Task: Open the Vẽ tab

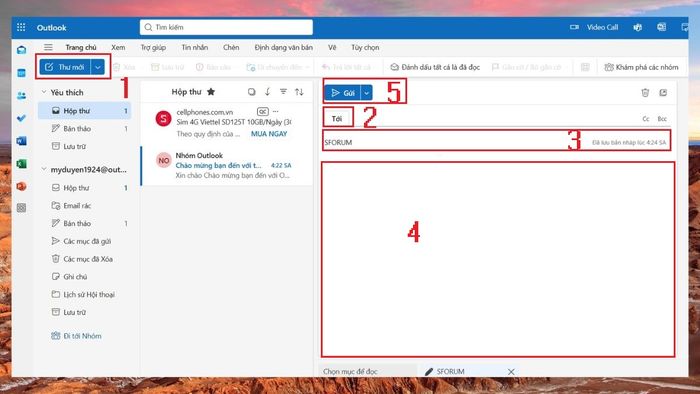Action: coord(332,47)
